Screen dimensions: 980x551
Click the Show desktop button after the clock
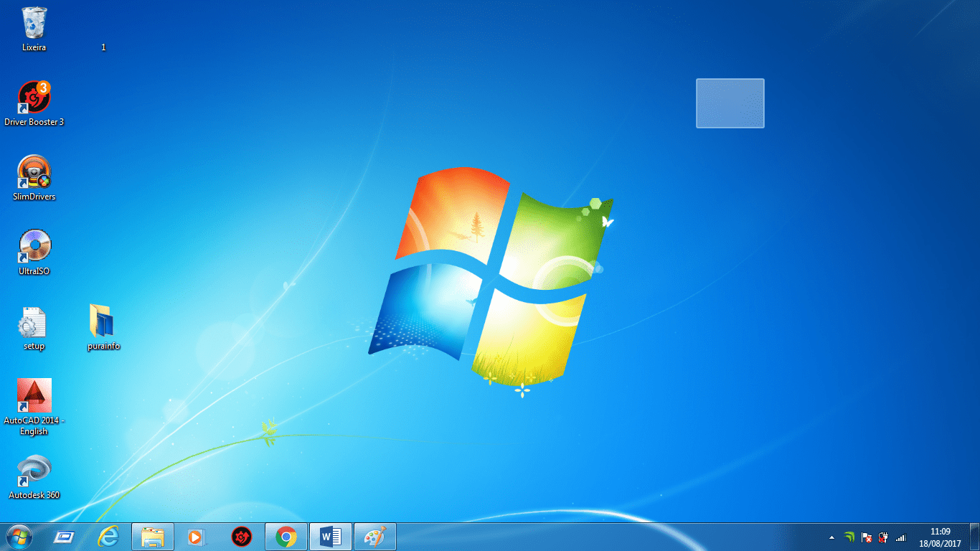pyautogui.click(x=974, y=537)
